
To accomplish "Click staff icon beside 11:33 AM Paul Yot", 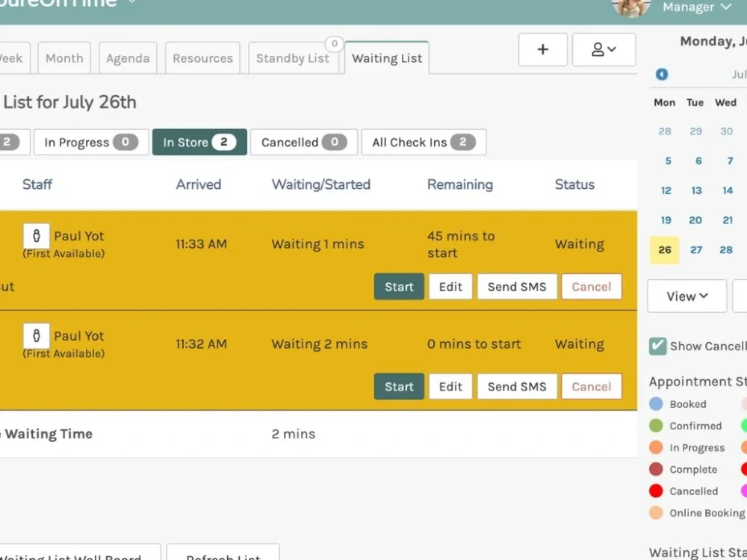I will pos(36,236).
